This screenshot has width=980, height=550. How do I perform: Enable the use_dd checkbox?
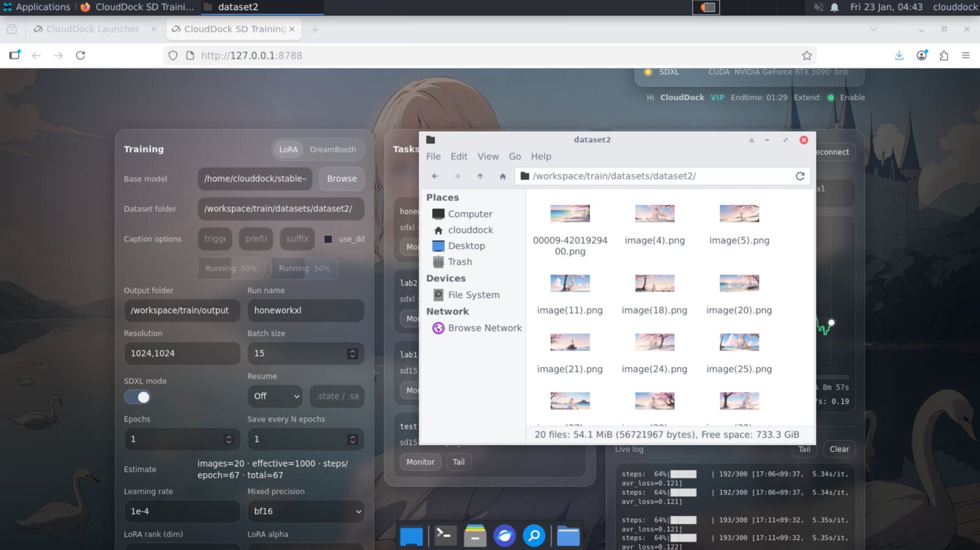[328, 239]
